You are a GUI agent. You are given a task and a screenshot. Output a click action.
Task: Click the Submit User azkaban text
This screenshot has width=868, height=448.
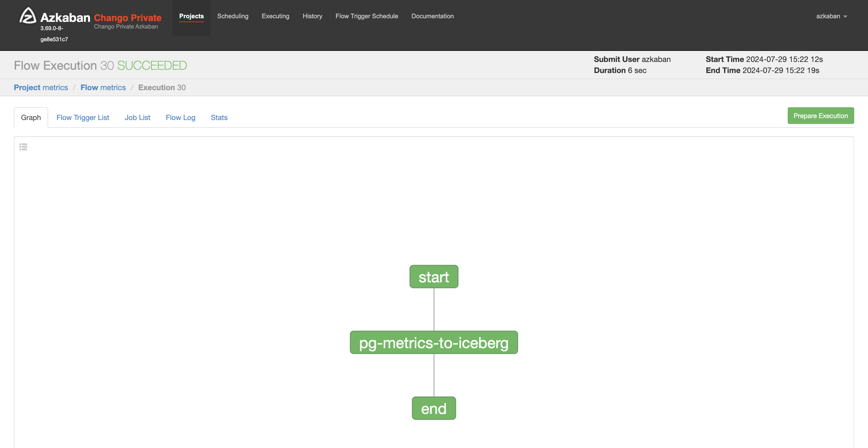[632, 59]
